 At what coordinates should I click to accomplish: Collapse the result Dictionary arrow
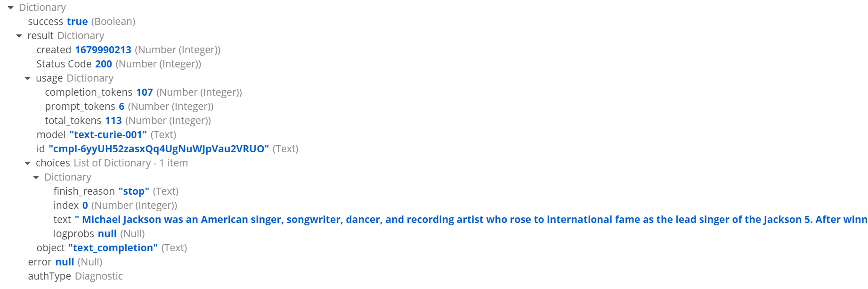point(19,36)
